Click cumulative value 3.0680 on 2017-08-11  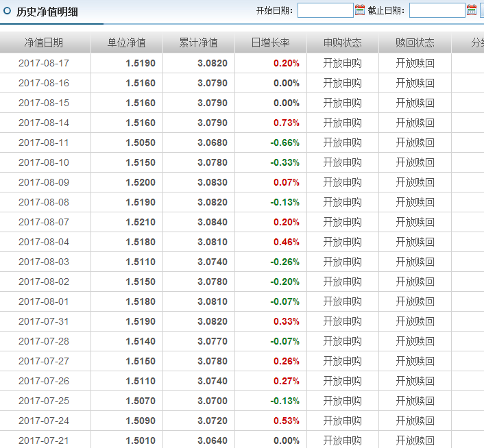tap(213, 142)
